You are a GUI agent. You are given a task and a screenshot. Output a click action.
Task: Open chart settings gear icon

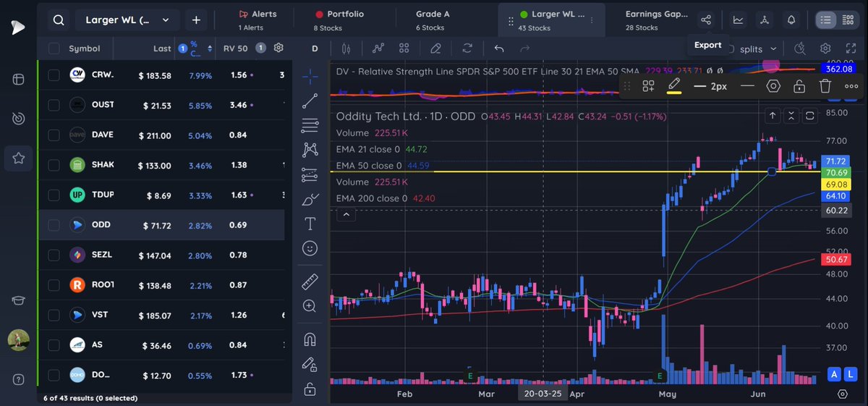click(825, 49)
